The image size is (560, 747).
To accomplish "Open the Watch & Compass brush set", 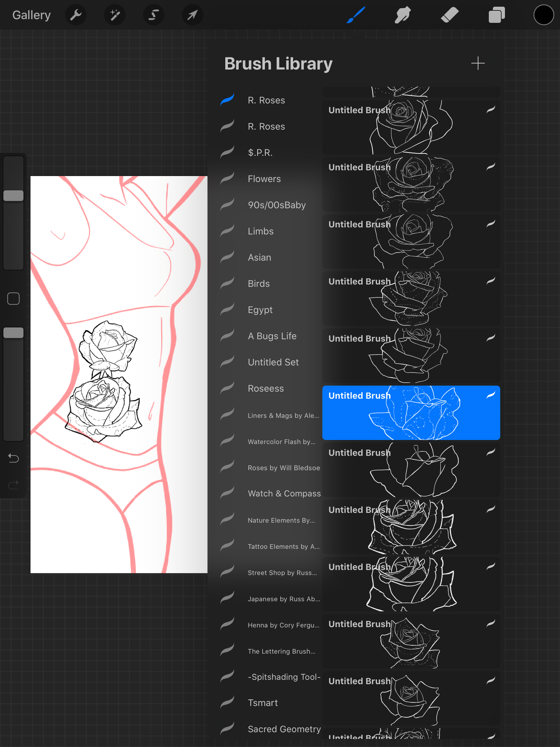I will 284,493.
